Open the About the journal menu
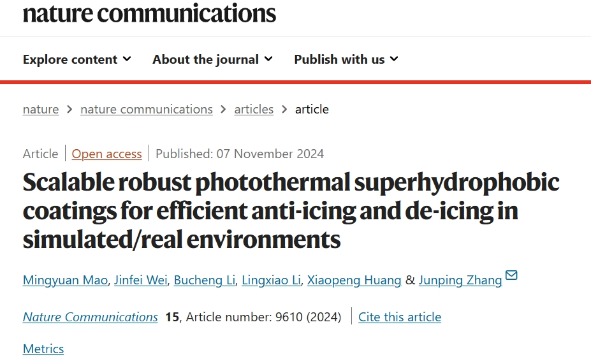This screenshot has width=591, height=364. [x=212, y=59]
